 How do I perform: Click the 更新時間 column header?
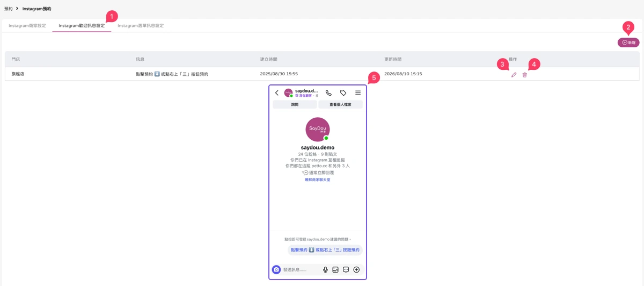pyautogui.click(x=393, y=59)
